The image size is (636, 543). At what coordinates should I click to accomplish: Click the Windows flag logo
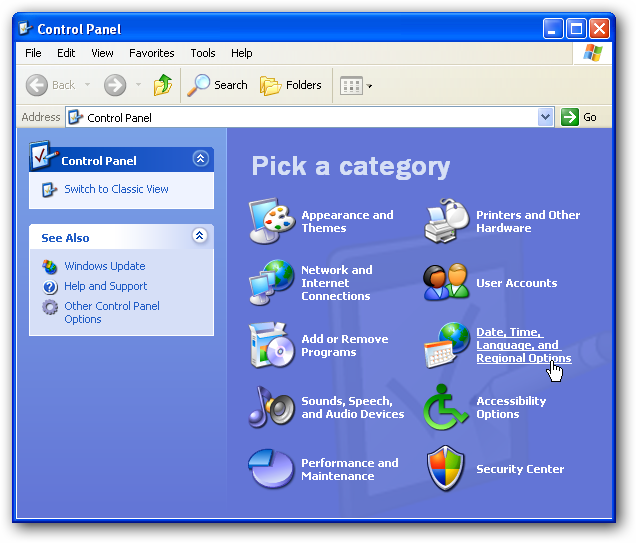coord(593,53)
